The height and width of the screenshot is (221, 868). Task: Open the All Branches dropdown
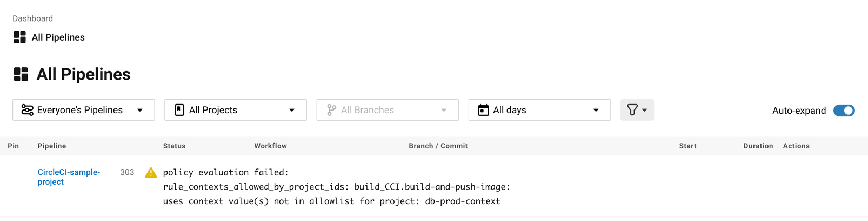point(388,110)
